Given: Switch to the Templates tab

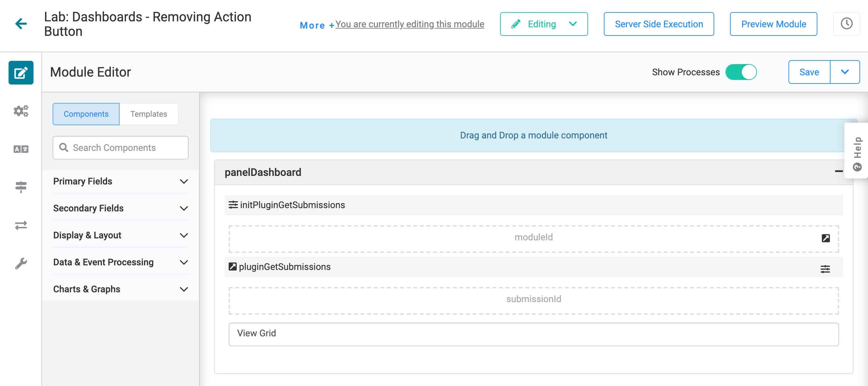Looking at the screenshot, I should [x=148, y=114].
